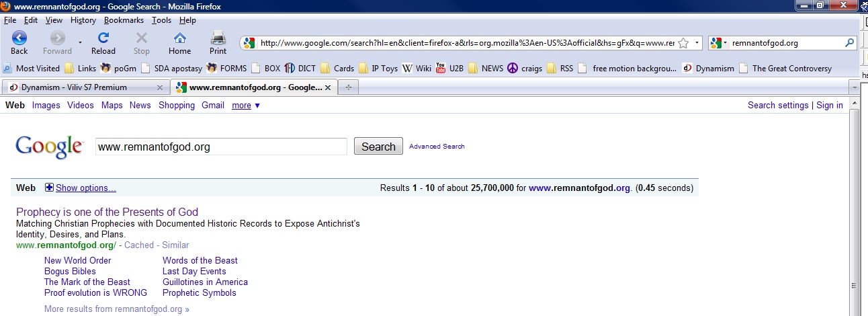Open Google Shopping link
The height and width of the screenshot is (316, 868).
177,106
